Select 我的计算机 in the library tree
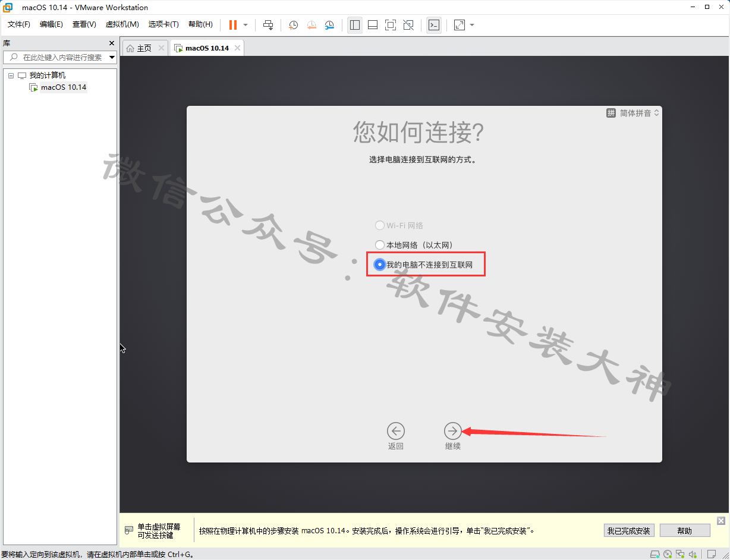 [48, 75]
